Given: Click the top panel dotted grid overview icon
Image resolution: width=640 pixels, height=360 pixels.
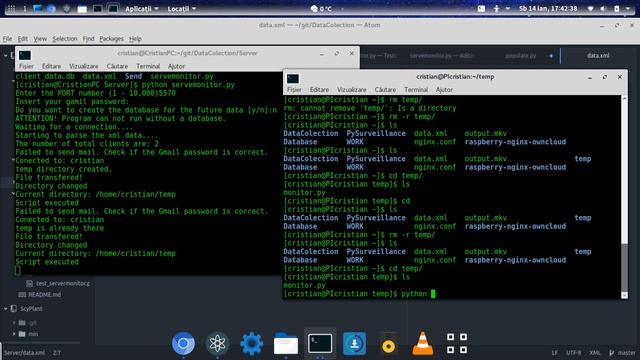Looking at the screenshot, I should [11, 9].
